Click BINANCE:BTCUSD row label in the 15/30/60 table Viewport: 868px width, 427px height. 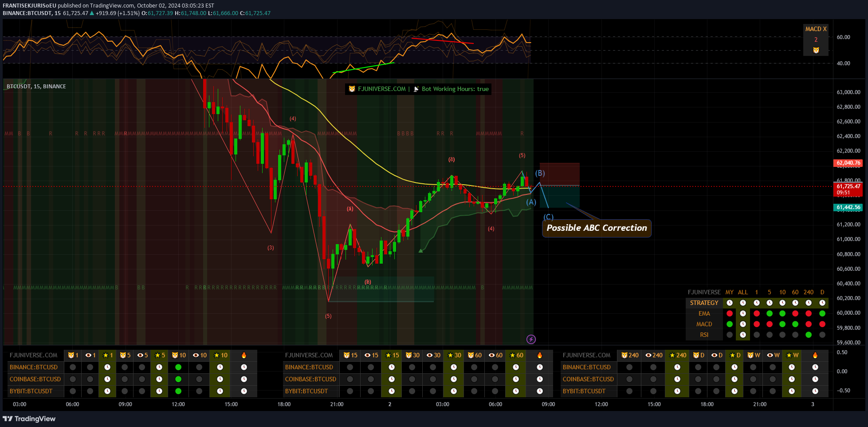point(309,367)
